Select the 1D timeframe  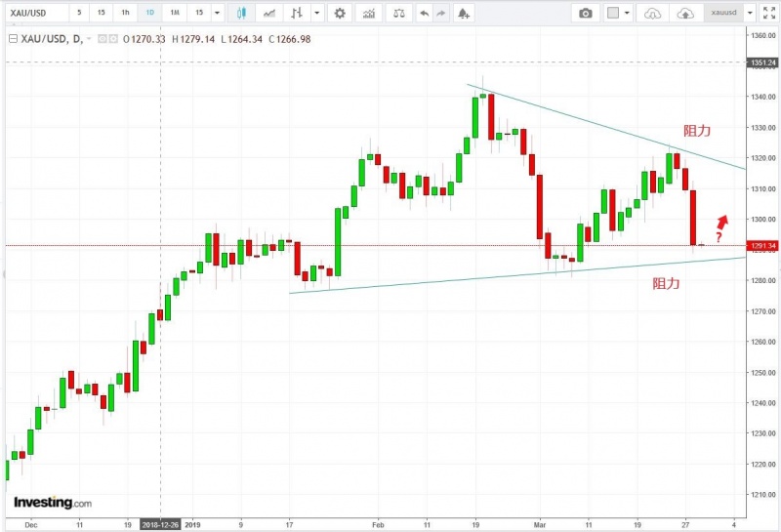click(149, 14)
